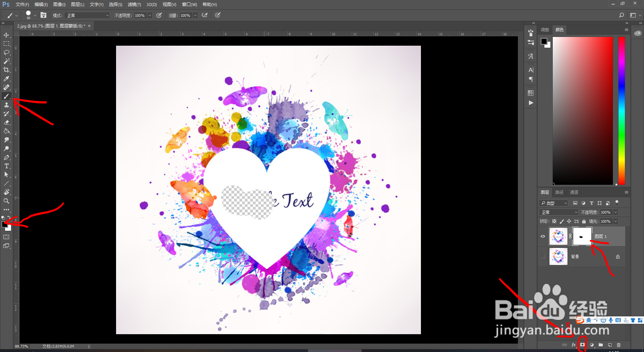Select the Clone Stamp tool
Viewport: 644px width, 352px height.
(6, 105)
